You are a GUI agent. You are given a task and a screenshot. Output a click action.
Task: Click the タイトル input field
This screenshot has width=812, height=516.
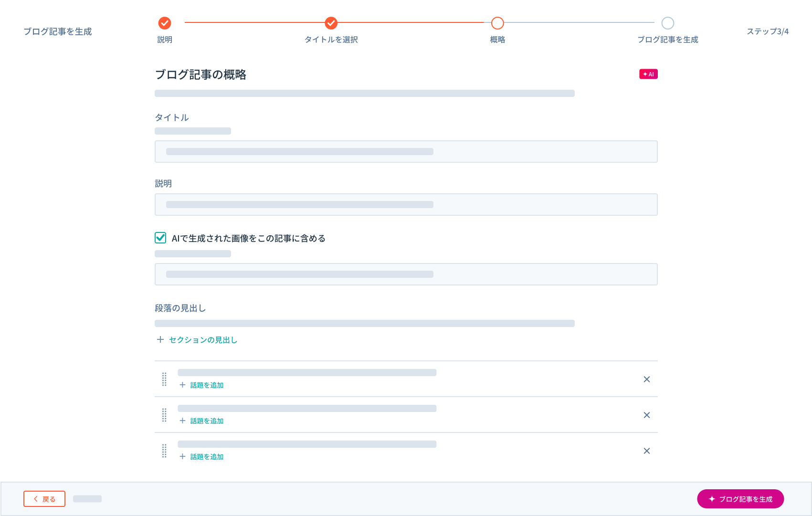pyautogui.click(x=406, y=151)
